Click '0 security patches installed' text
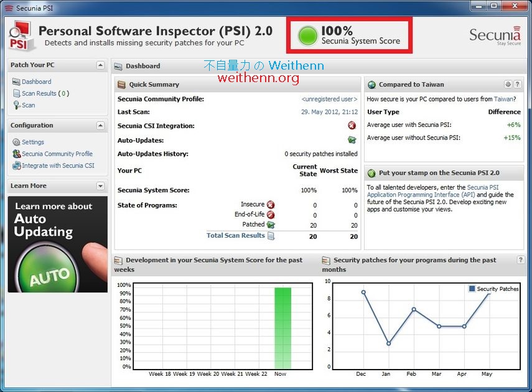Screen dimensions: 532x392 pyautogui.click(x=321, y=154)
